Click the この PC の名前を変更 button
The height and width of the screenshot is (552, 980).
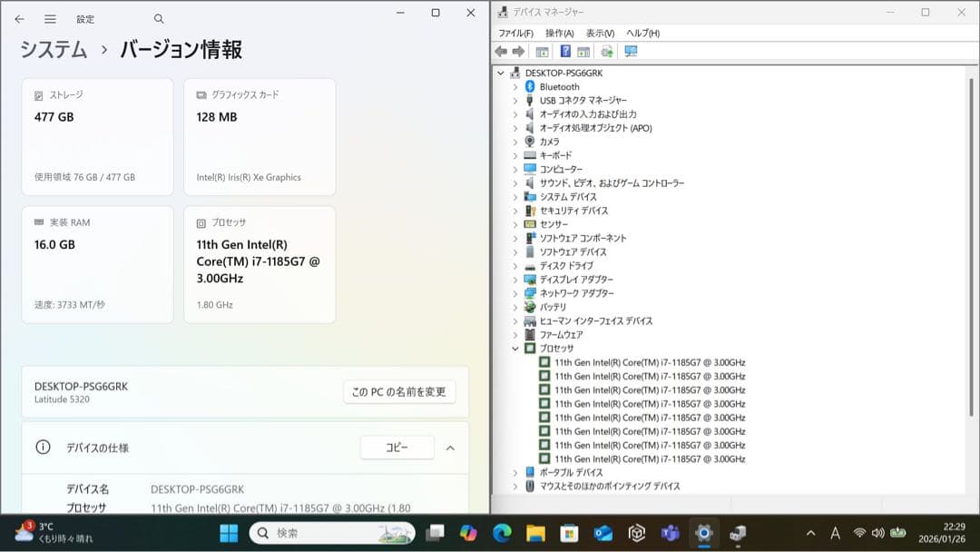398,391
